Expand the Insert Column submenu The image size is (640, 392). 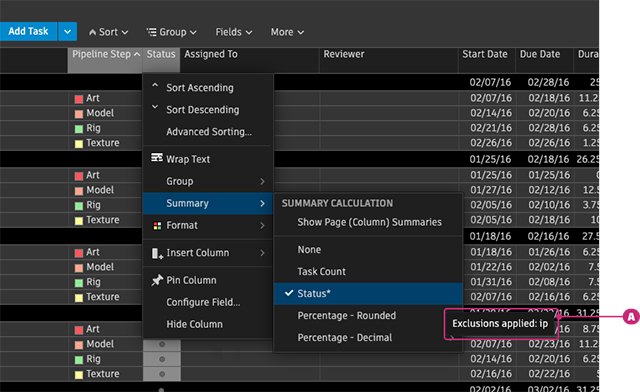coord(208,253)
